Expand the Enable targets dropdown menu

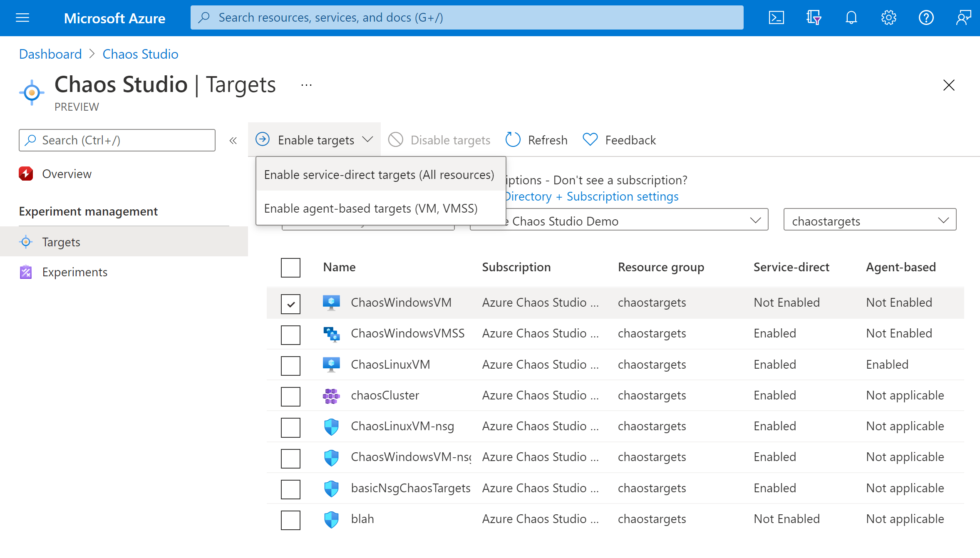pyautogui.click(x=315, y=139)
